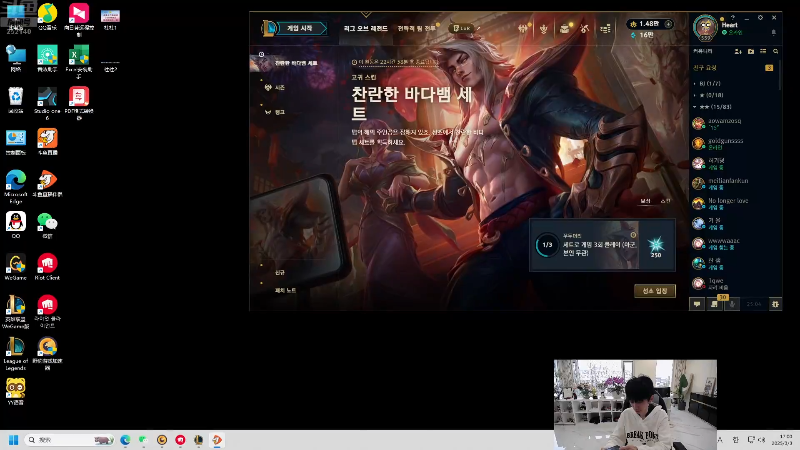Open the notifications bell icon
This screenshot has width=800, height=450.
click(773, 33)
